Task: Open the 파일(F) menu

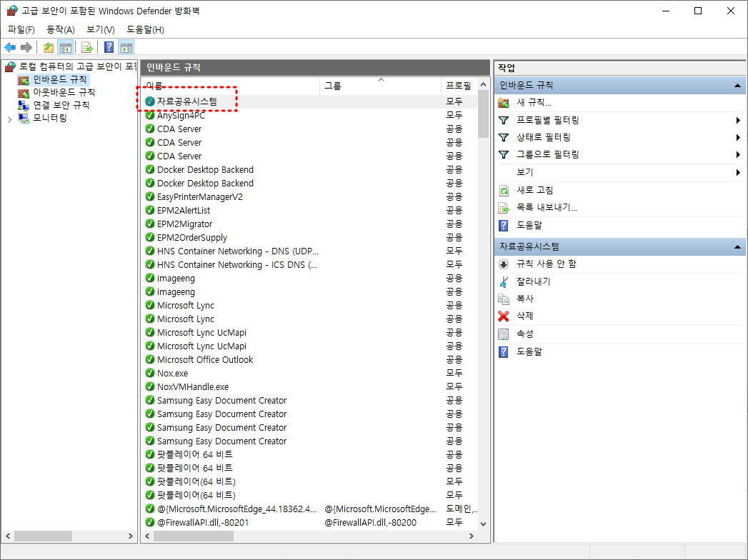Action: (x=21, y=29)
